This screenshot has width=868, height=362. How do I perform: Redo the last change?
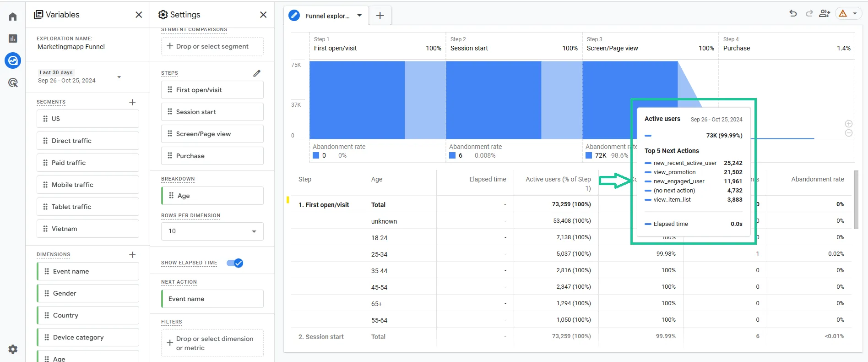(809, 14)
